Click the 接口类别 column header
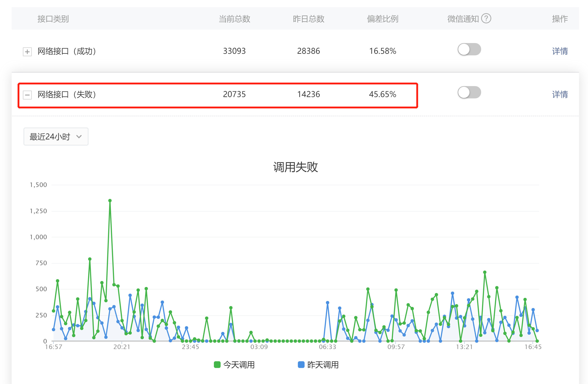The width and height of the screenshot is (588, 384). coord(53,19)
